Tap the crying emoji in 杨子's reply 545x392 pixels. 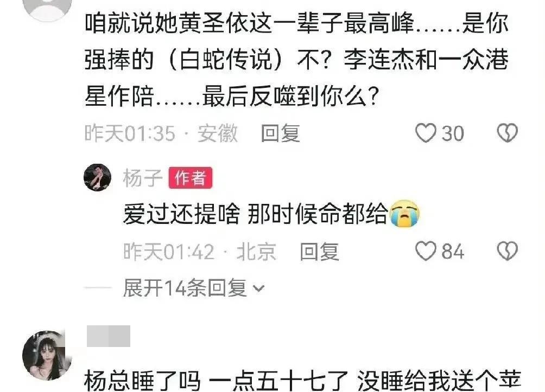click(x=404, y=214)
